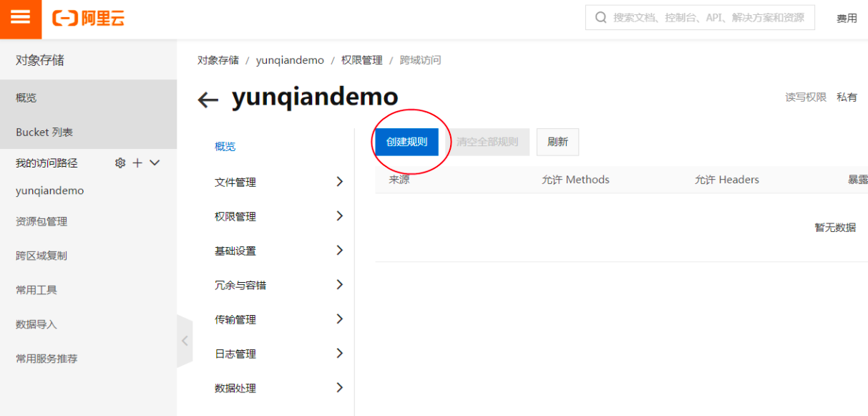Click the 来源 column header
The height and width of the screenshot is (416, 868).
click(399, 180)
